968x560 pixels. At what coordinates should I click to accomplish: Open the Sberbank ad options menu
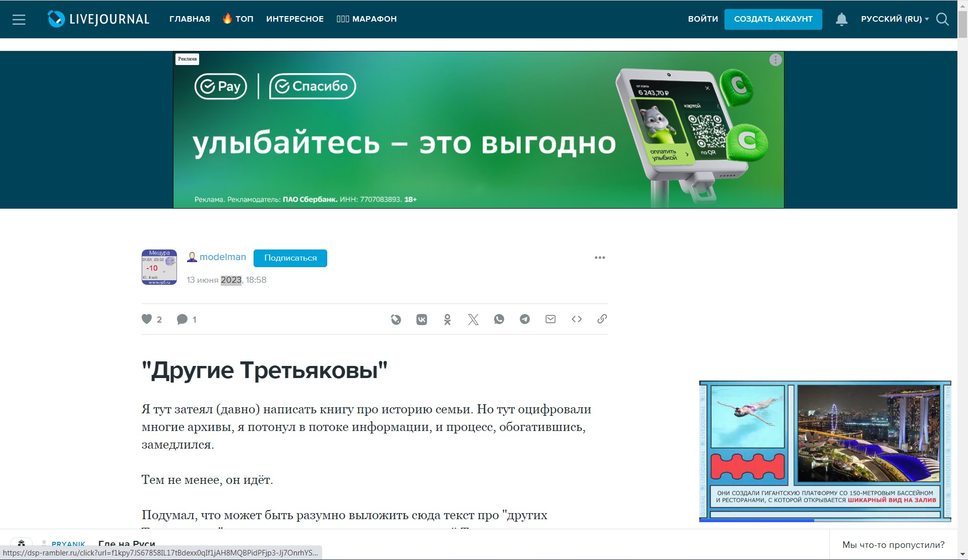pyautogui.click(x=775, y=60)
